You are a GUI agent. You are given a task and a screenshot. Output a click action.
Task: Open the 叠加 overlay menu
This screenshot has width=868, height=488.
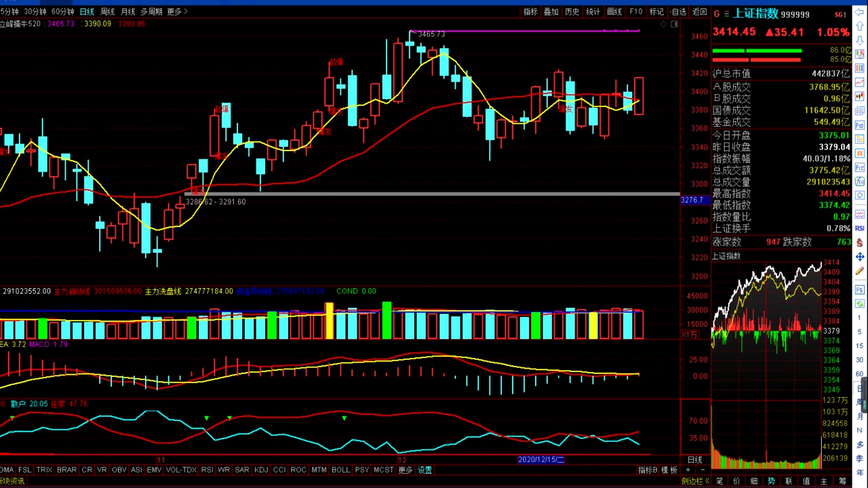[x=551, y=12]
